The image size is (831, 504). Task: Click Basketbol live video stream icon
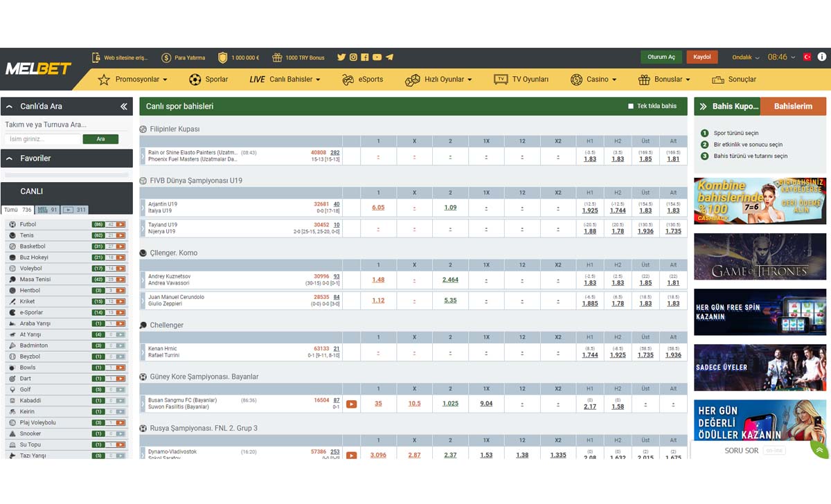(x=120, y=246)
